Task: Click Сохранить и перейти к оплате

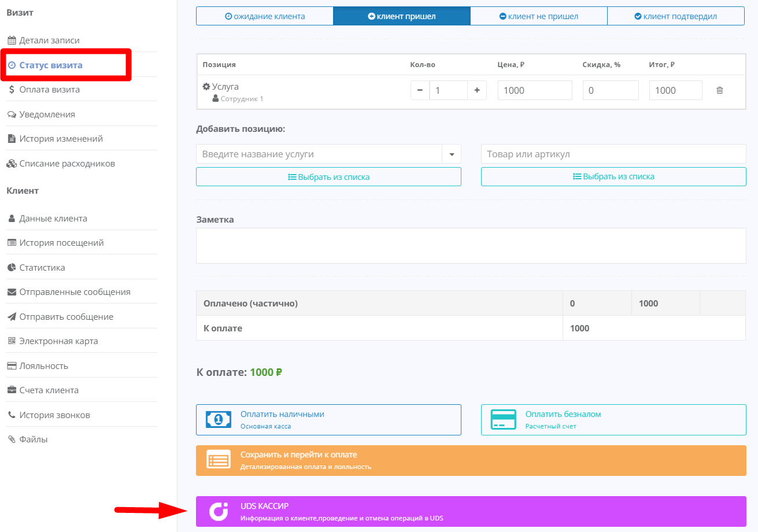Action: [471, 461]
